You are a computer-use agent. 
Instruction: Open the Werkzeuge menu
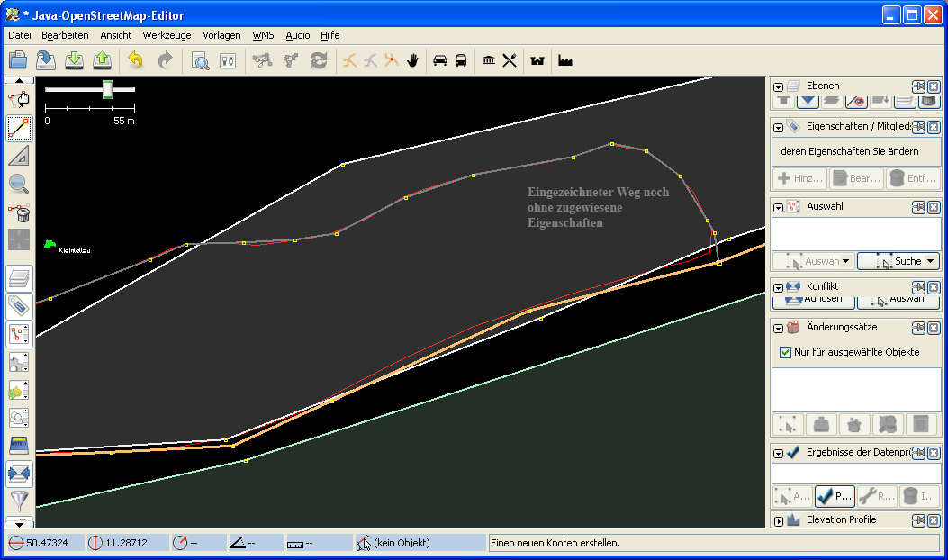click(x=167, y=35)
